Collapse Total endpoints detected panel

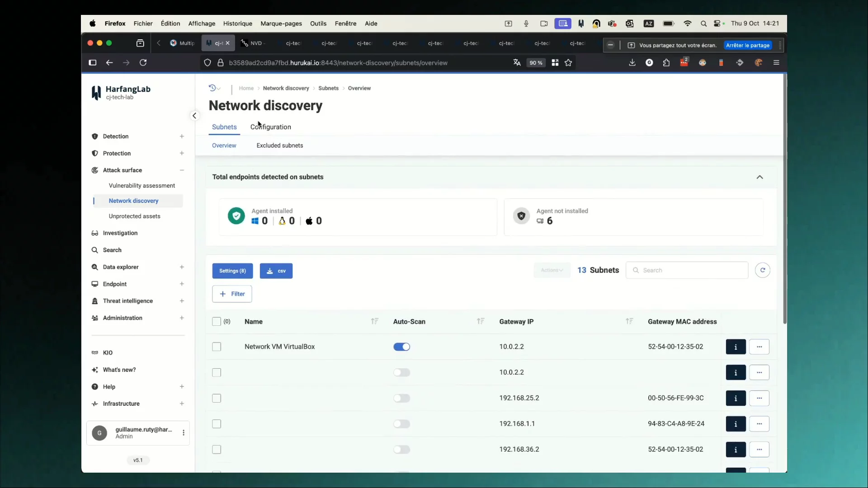(759, 177)
